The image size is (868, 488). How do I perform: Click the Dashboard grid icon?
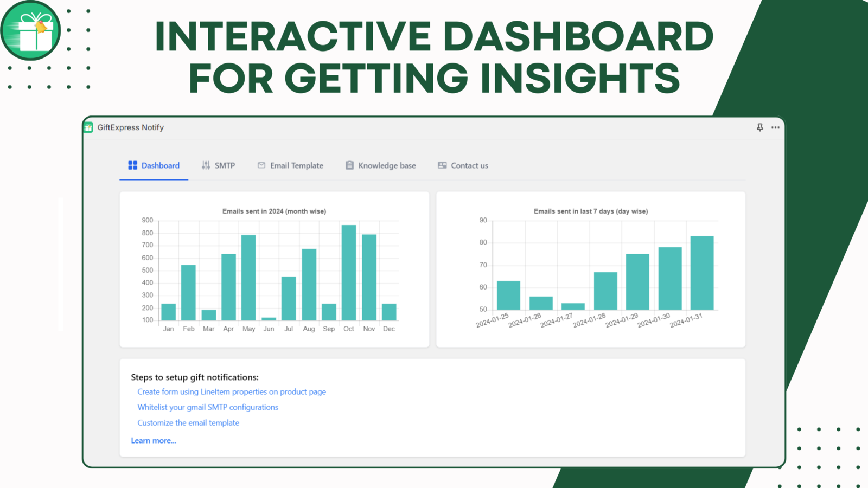(x=132, y=165)
